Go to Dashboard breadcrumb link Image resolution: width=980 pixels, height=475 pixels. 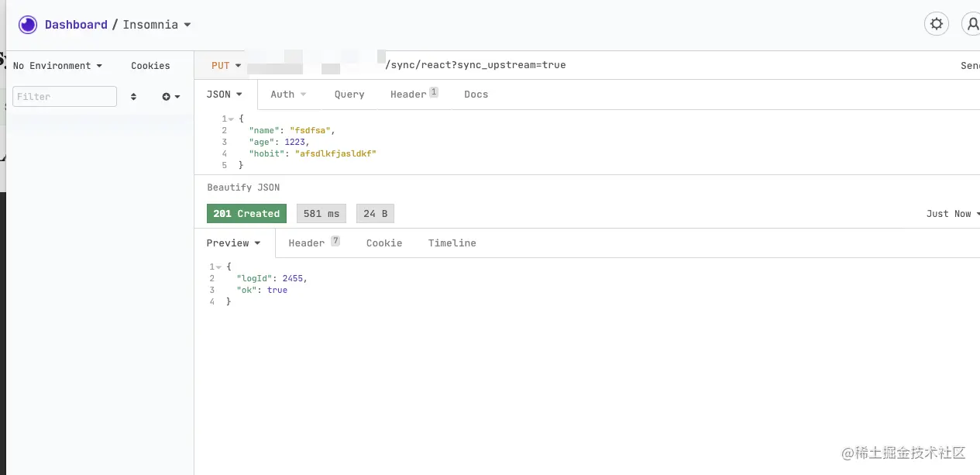pos(76,25)
